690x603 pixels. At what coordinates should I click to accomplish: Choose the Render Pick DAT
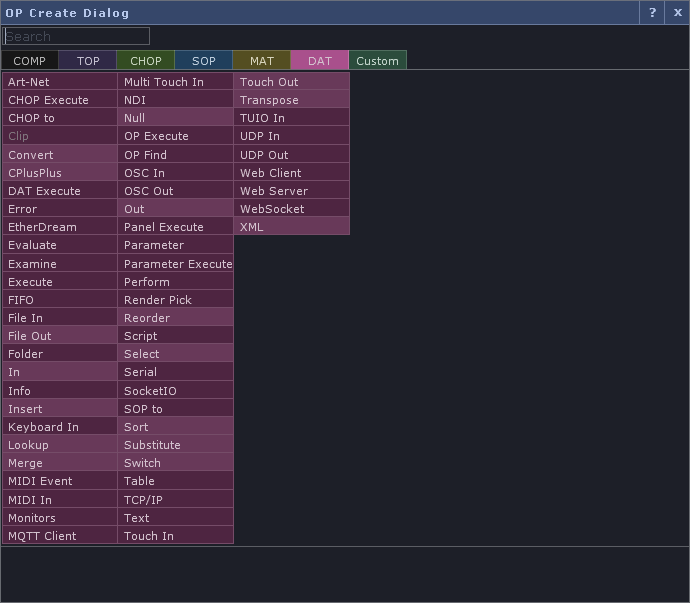point(176,300)
